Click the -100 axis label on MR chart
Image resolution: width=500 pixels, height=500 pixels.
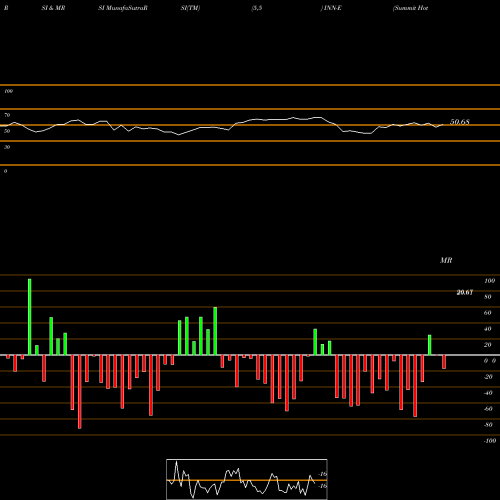tap(490, 441)
